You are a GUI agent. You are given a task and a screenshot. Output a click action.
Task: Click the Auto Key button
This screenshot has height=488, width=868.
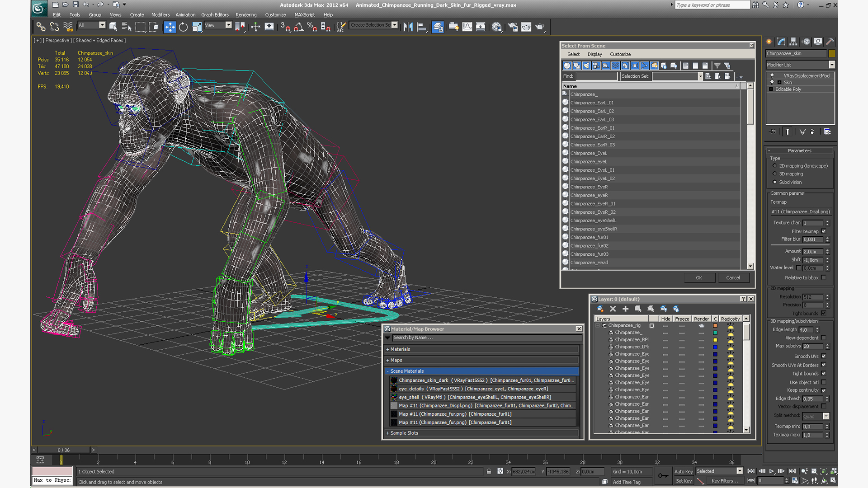tap(684, 471)
